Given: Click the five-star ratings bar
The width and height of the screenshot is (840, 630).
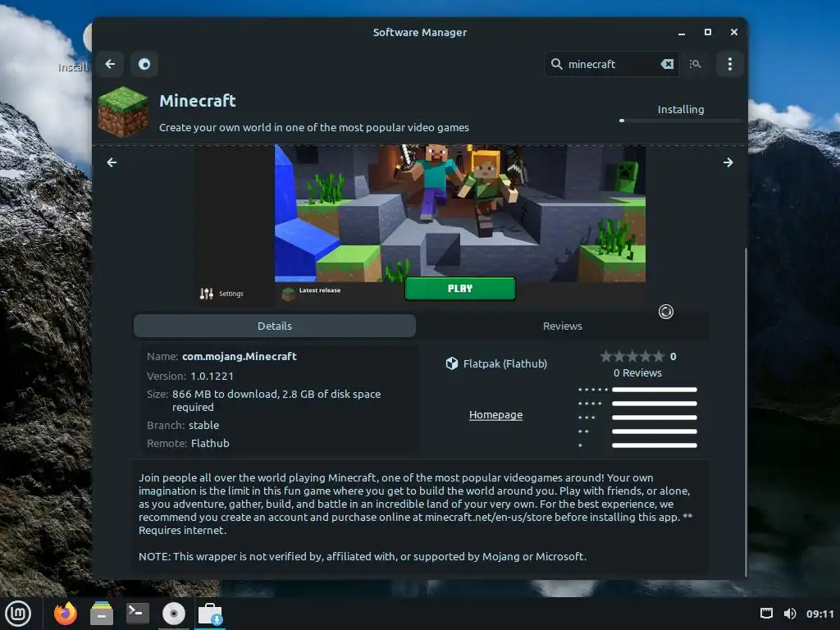Looking at the screenshot, I should [x=655, y=390].
